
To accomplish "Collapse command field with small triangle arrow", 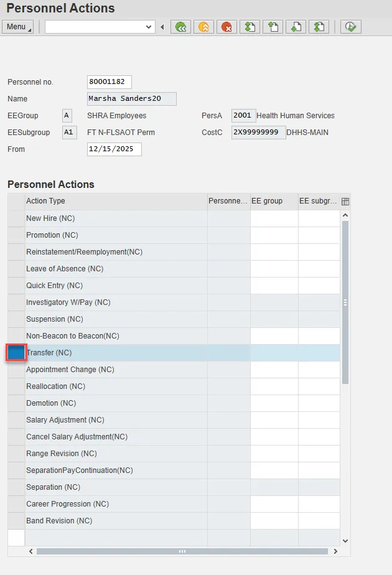I will tap(162, 27).
